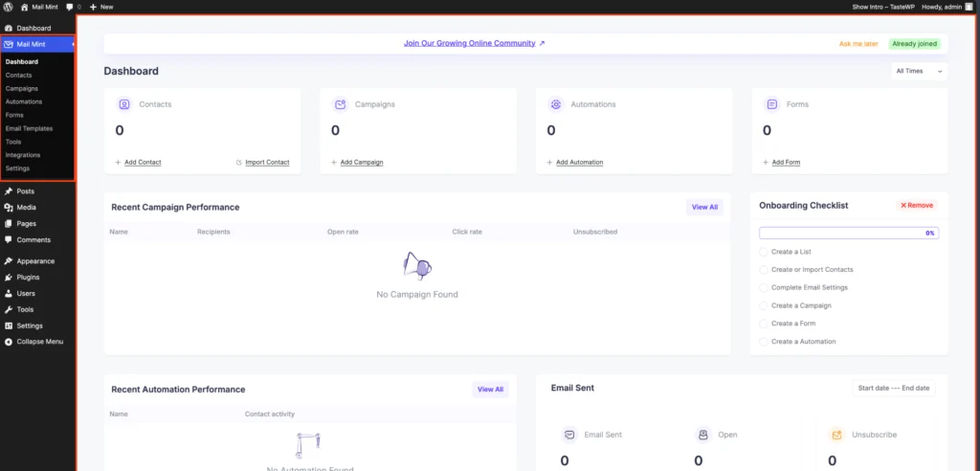
Task: Open the comments bubble in admin bar
Action: click(x=71, y=7)
